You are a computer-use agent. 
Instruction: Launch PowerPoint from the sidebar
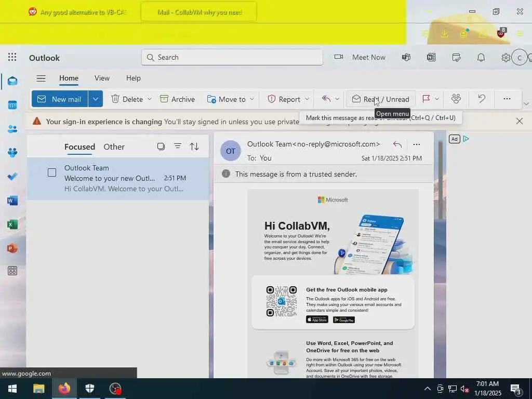(12, 248)
